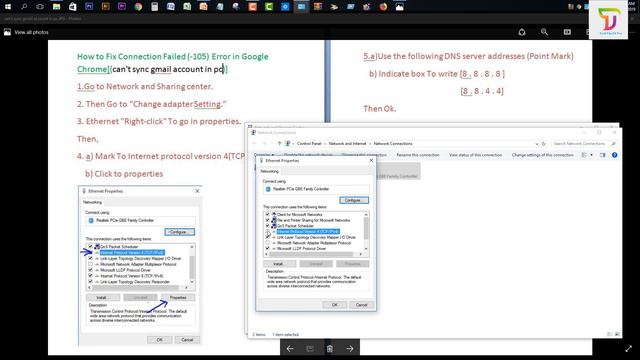Start slideshow in Photos toolbar
The width and height of the screenshot is (640, 360).
(x=567, y=32)
